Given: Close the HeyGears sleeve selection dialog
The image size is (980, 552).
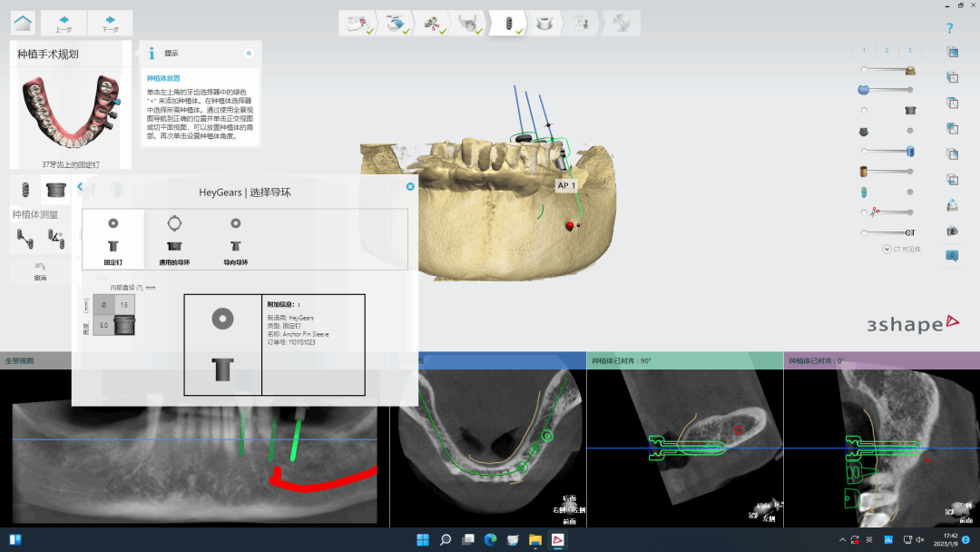Looking at the screenshot, I should tap(410, 186).
